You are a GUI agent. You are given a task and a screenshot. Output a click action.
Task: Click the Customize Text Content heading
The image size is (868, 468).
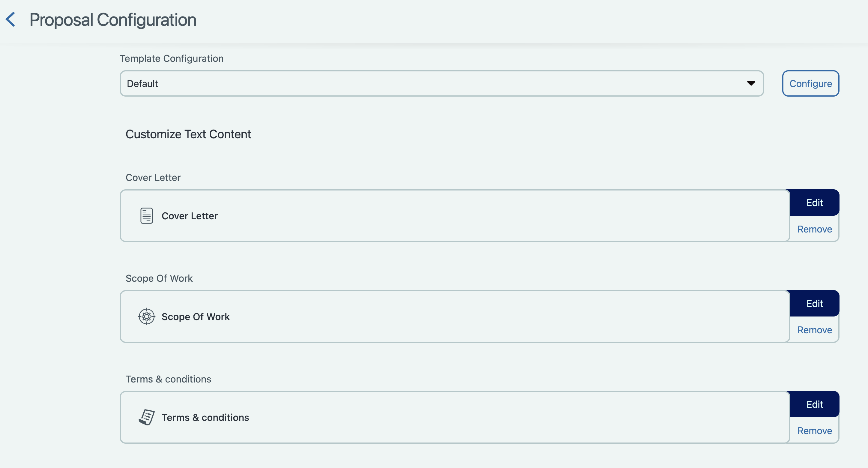coord(188,134)
